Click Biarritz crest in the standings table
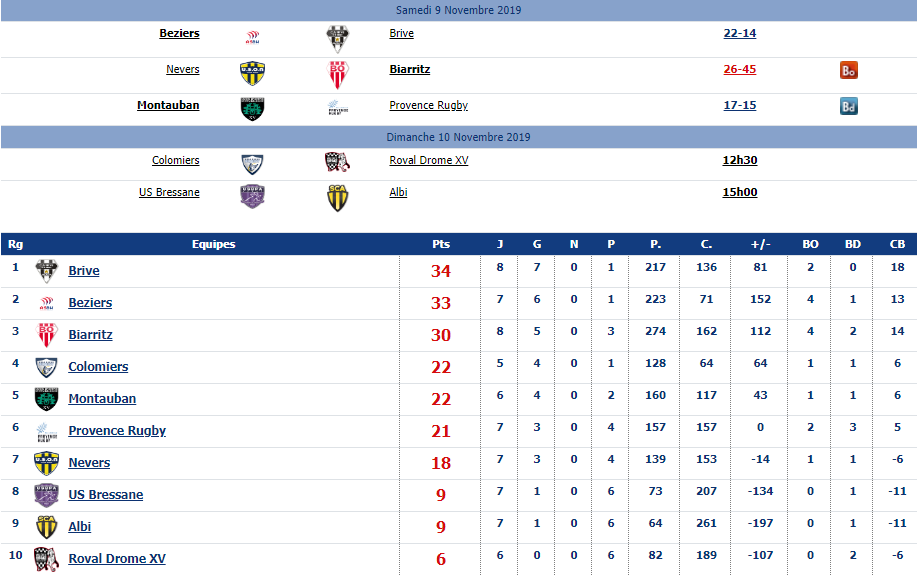 coord(46,335)
